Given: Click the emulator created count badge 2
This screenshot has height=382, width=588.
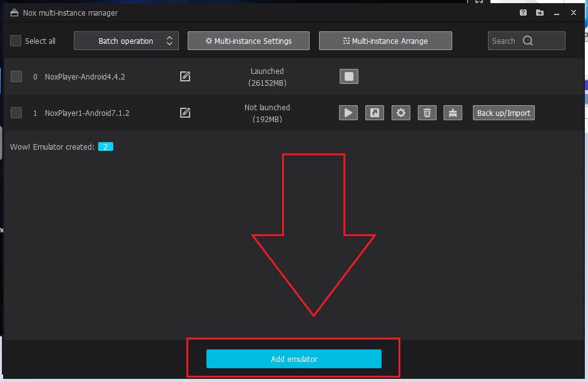Looking at the screenshot, I should (105, 147).
